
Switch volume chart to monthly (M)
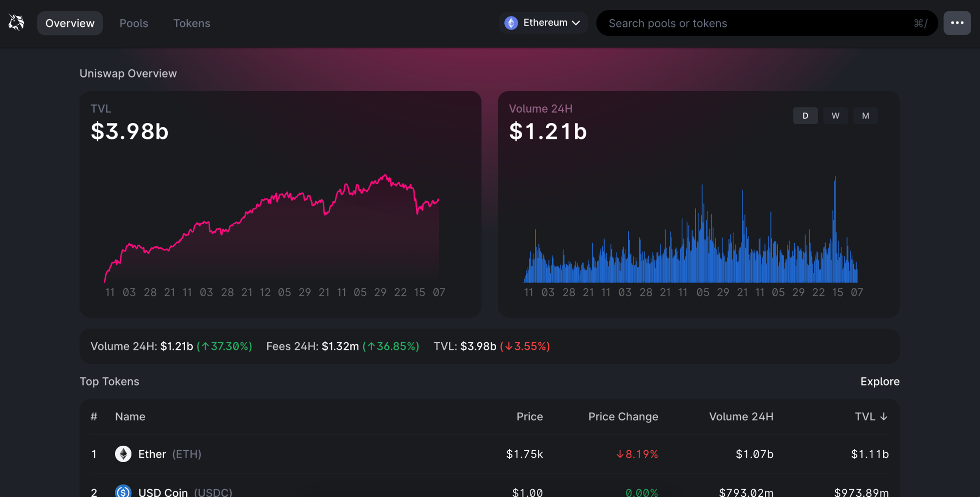[x=865, y=116]
